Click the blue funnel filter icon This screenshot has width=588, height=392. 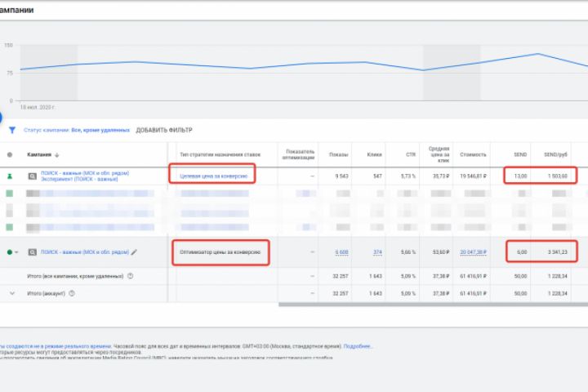[12, 130]
